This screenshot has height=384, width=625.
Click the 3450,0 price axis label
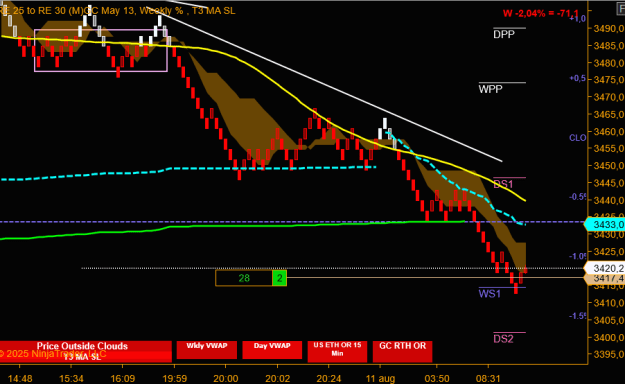[x=609, y=165]
